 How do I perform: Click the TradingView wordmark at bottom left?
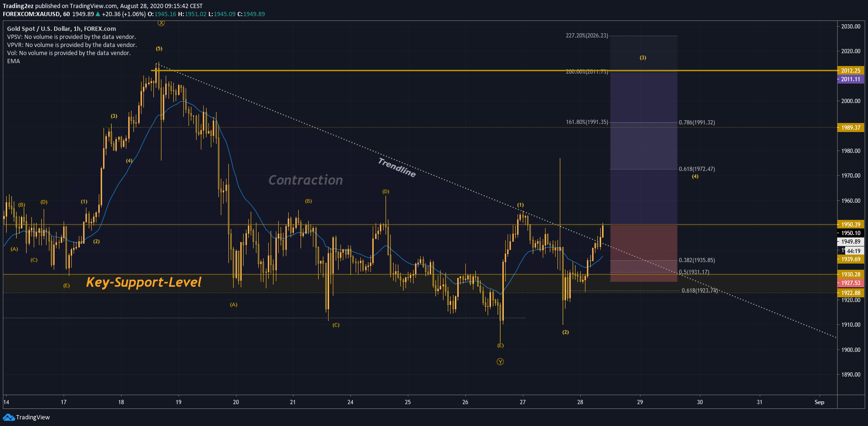(x=33, y=417)
